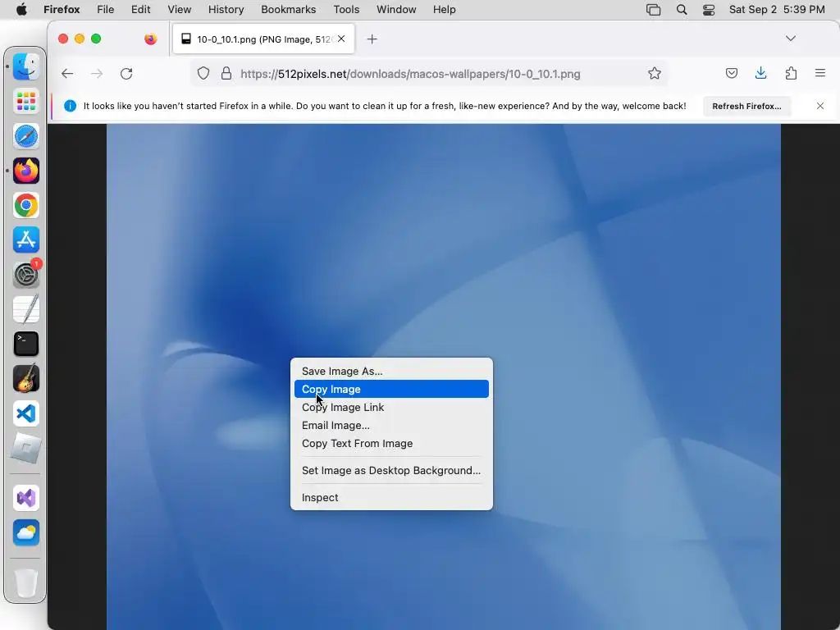The height and width of the screenshot is (630, 840).
Task: Open Google Chrome from the Dock
Action: [x=26, y=206]
